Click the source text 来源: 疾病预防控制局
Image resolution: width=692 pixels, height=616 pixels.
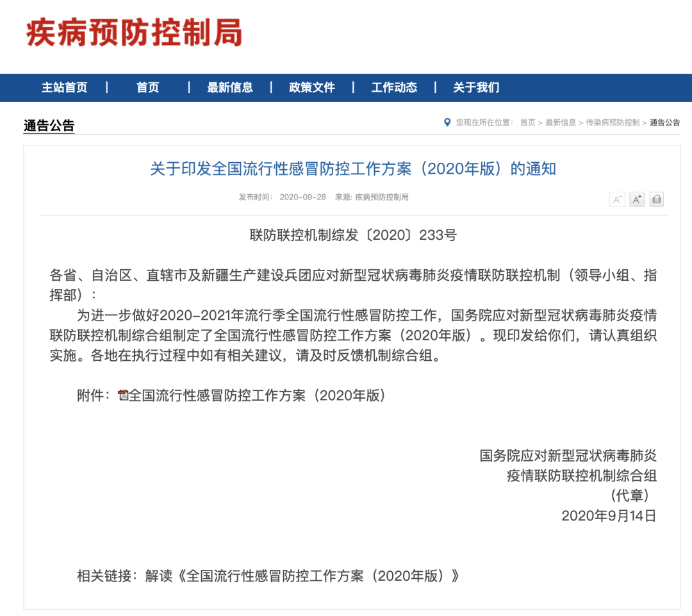tap(372, 197)
